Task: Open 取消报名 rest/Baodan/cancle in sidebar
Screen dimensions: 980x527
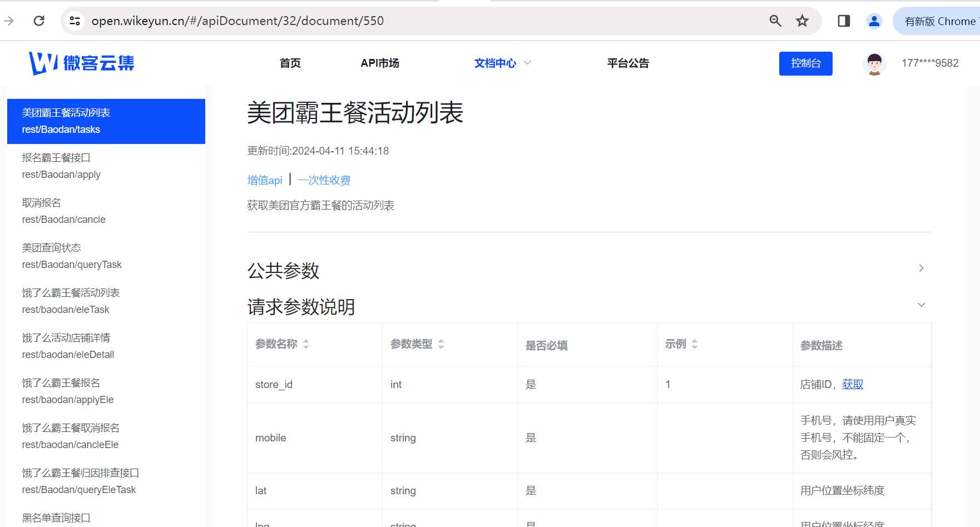Action: tap(106, 211)
